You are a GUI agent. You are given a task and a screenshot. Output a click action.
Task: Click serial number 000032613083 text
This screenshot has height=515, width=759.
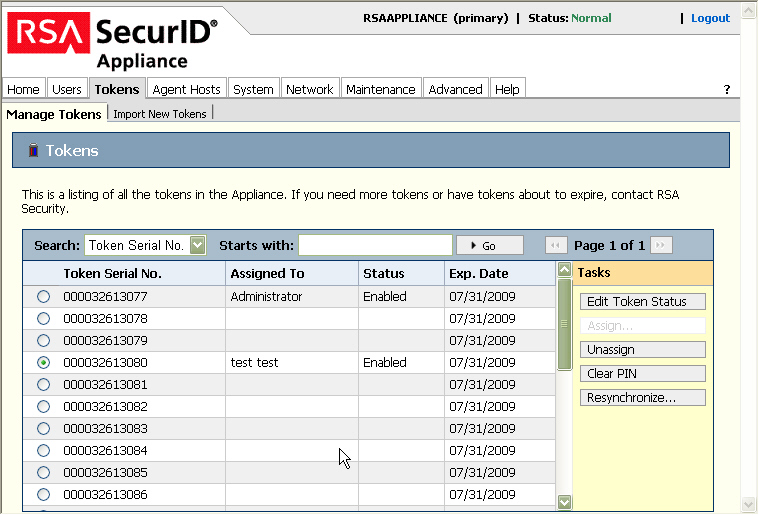click(105, 429)
